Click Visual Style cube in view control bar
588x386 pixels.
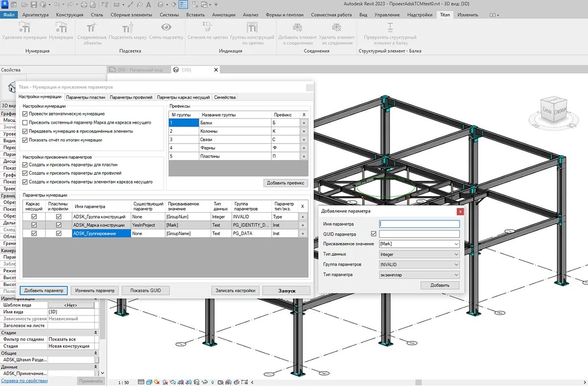(x=148, y=382)
